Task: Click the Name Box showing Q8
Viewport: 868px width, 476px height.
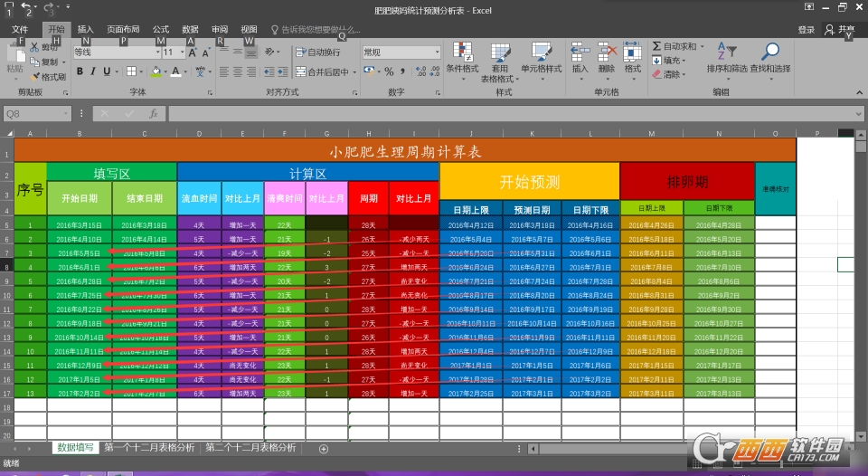Action: pyautogui.click(x=36, y=114)
